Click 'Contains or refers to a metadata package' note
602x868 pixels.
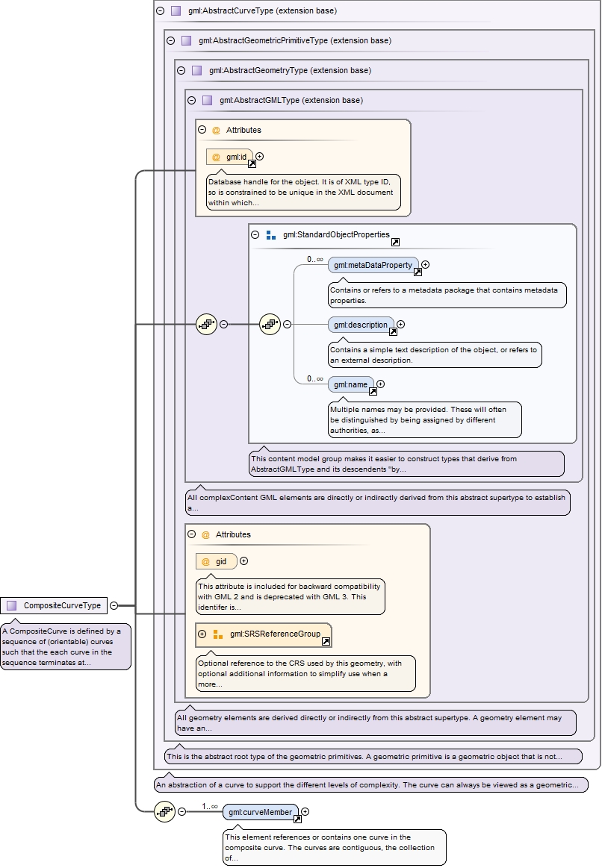(447, 295)
